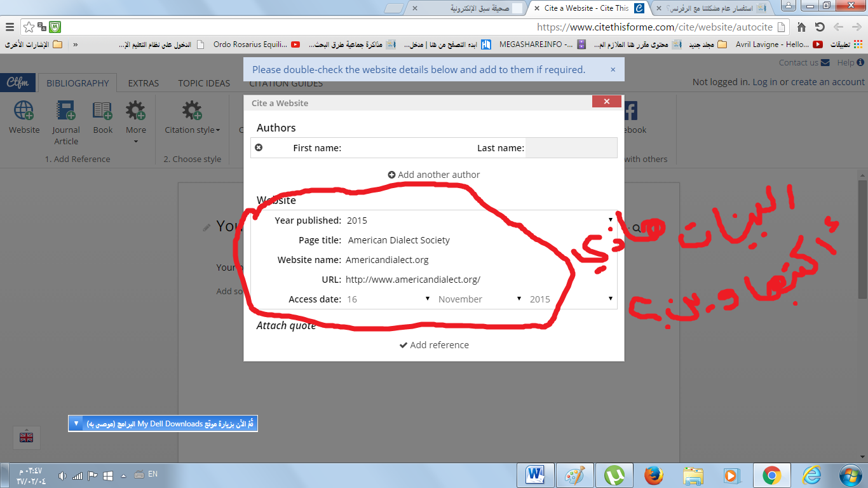Viewport: 868px width, 488px height.
Task: Open the Avril Lavigne - Hello... bookmark
Action: [778, 44]
